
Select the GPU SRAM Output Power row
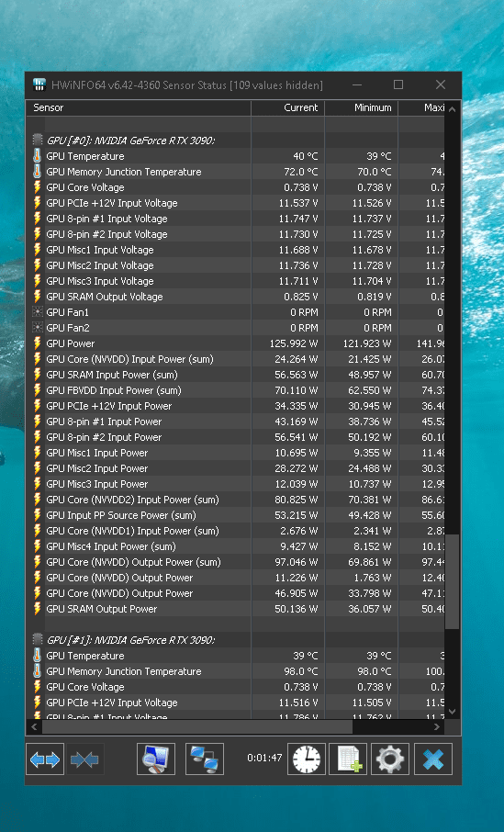[x=236, y=609]
